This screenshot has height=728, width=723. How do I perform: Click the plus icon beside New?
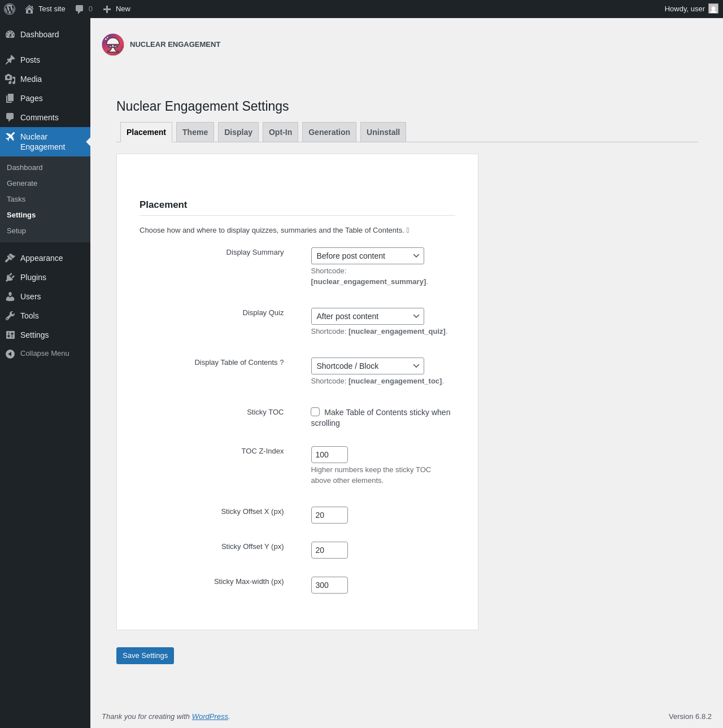107,9
